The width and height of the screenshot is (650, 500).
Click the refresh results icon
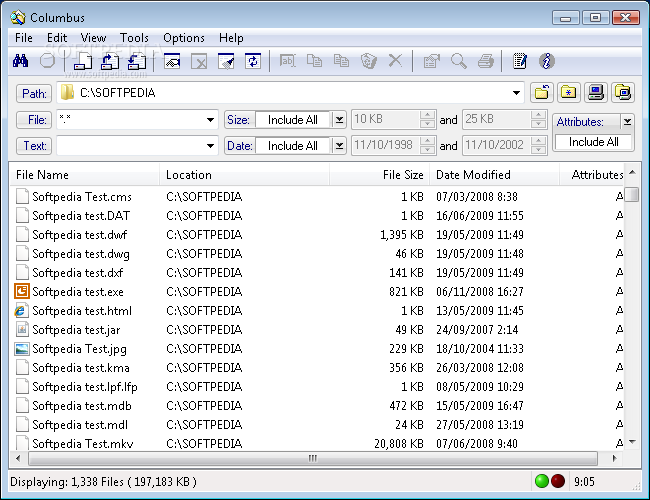coord(253,61)
